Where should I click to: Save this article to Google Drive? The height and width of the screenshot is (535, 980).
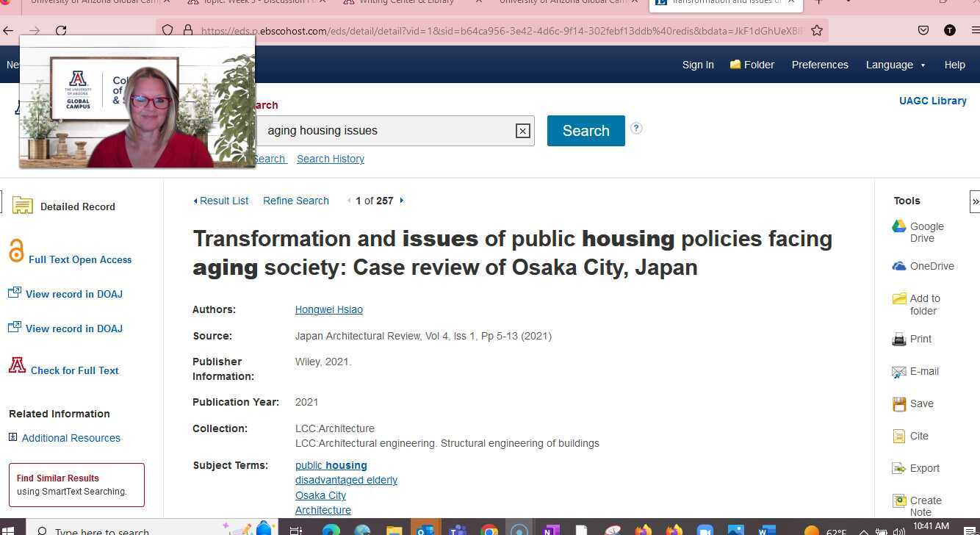(x=926, y=231)
